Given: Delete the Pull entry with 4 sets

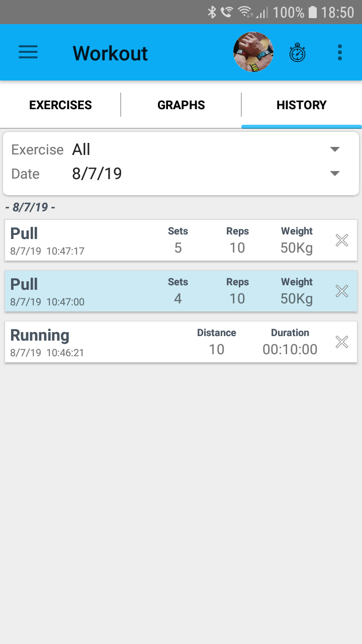Looking at the screenshot, I should [x=342, y=291].
